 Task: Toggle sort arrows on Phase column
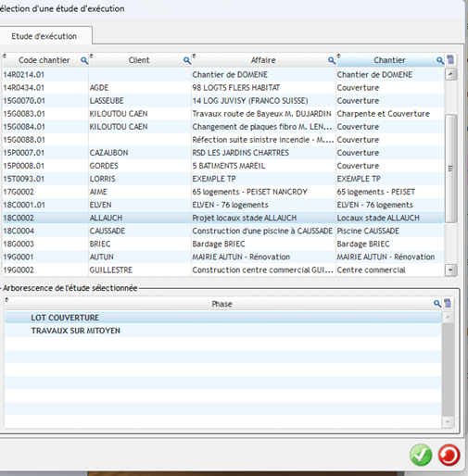(x=6, y=299)
